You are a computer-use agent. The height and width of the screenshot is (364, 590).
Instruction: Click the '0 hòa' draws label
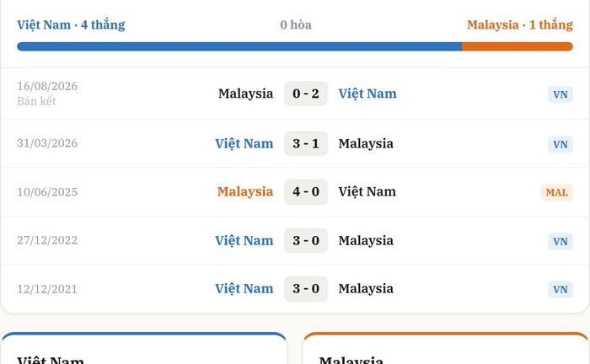[x=296, y=24]
